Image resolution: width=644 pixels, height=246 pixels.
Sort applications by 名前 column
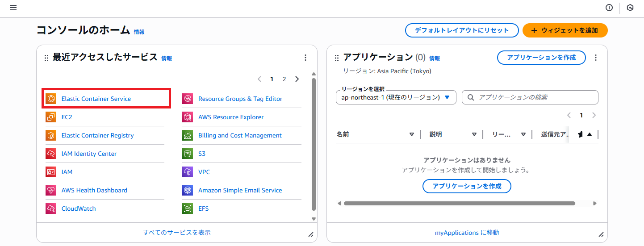click(411, 134)
